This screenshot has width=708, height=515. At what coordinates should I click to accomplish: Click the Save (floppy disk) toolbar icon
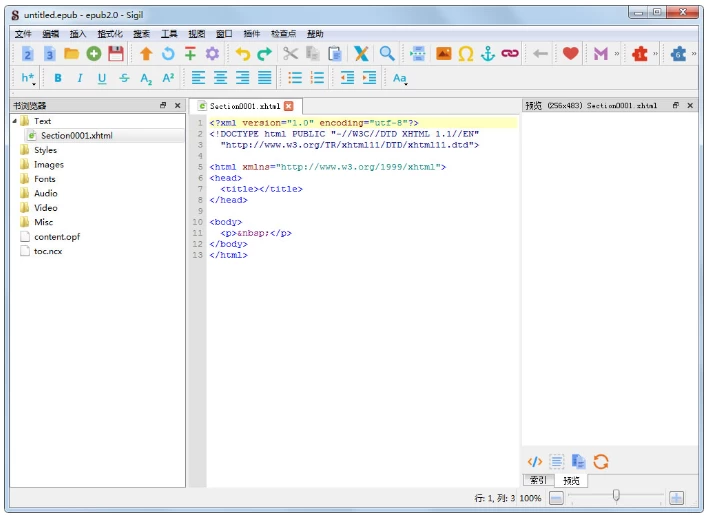[116, 54]
